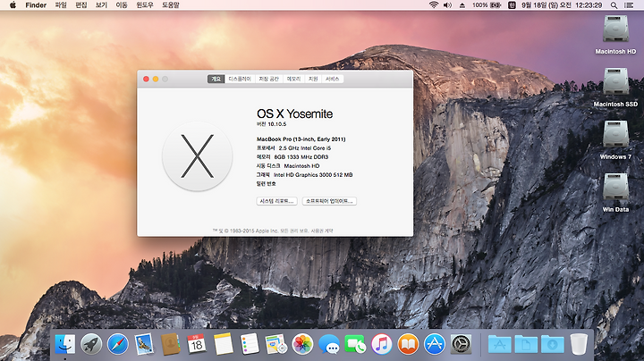Screen dimensions: 644x361
Task: Open Reminders list icon in Dock
Action: (x=250, y=344)
